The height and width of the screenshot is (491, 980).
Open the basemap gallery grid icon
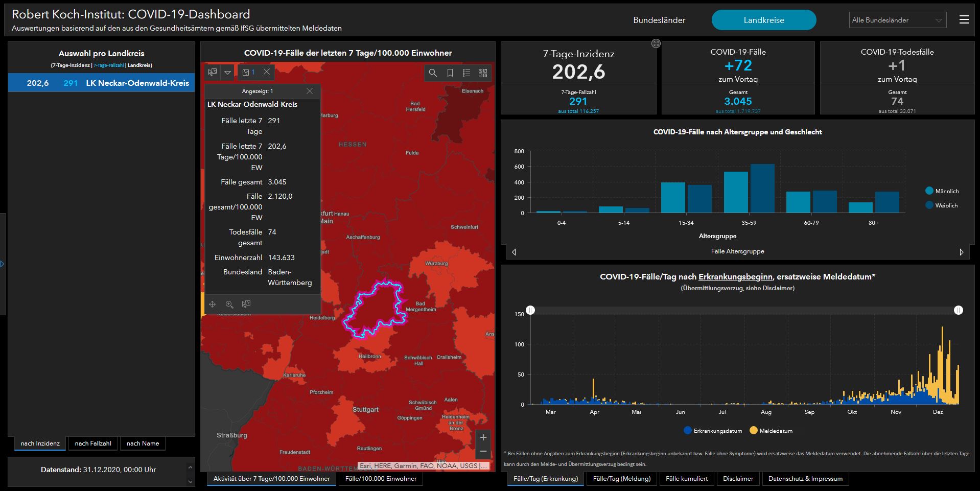483,73
